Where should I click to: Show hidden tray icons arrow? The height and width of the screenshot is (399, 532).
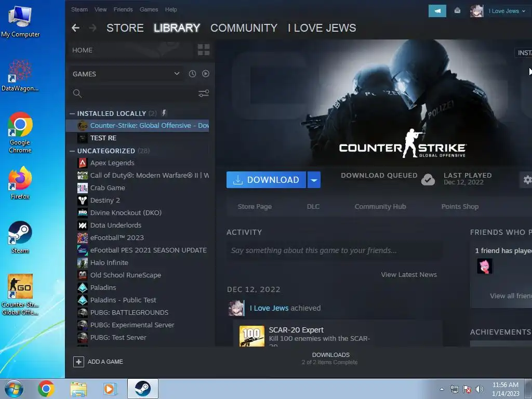(x=442, y=389)
